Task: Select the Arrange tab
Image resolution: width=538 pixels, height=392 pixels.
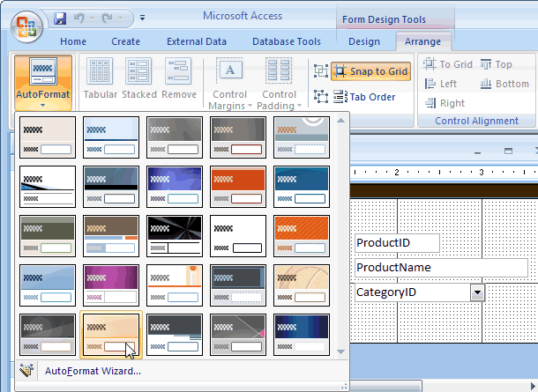Action: (x=422, y=41)
